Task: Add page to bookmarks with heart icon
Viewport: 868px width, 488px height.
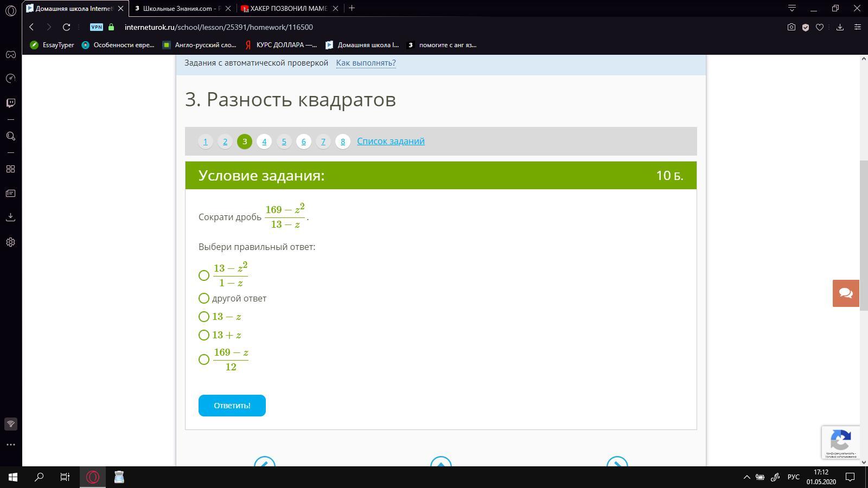Action: [820, 27]
